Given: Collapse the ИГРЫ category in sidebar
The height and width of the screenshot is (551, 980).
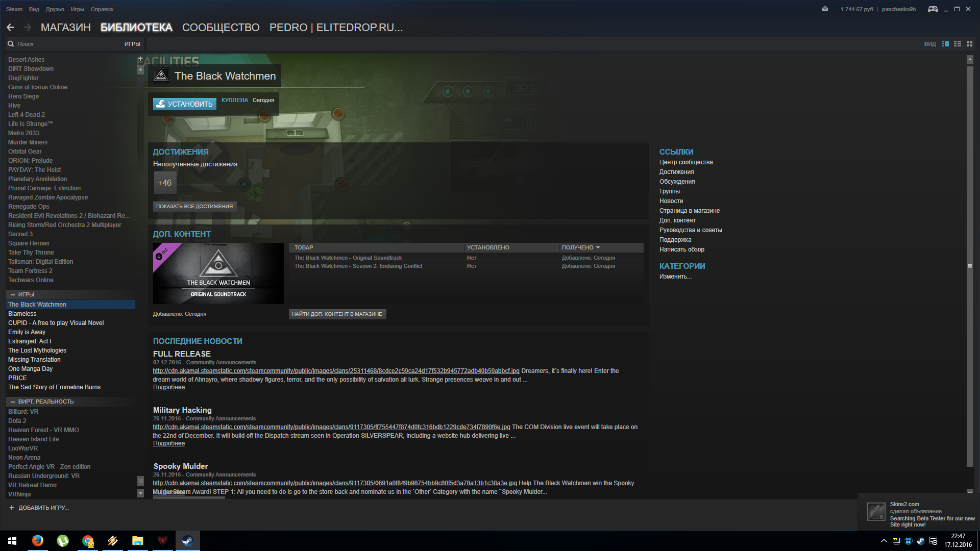Looking at the screenshot, I should 13,294.
